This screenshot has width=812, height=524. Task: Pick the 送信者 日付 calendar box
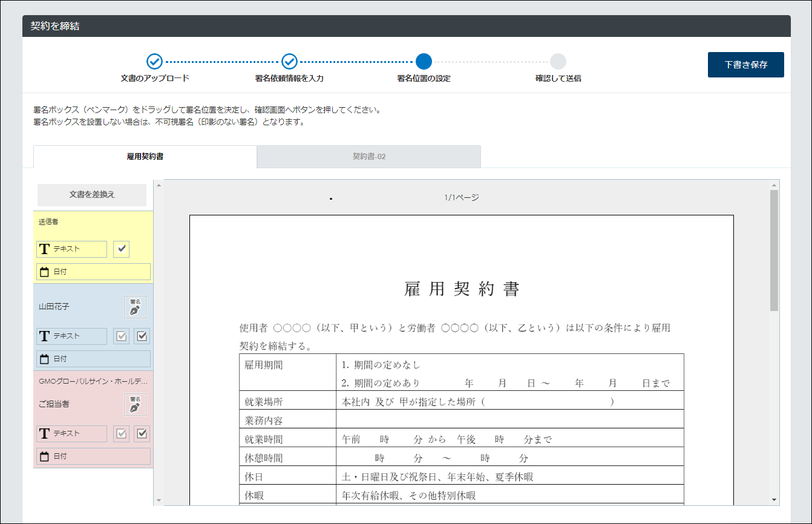93,272
